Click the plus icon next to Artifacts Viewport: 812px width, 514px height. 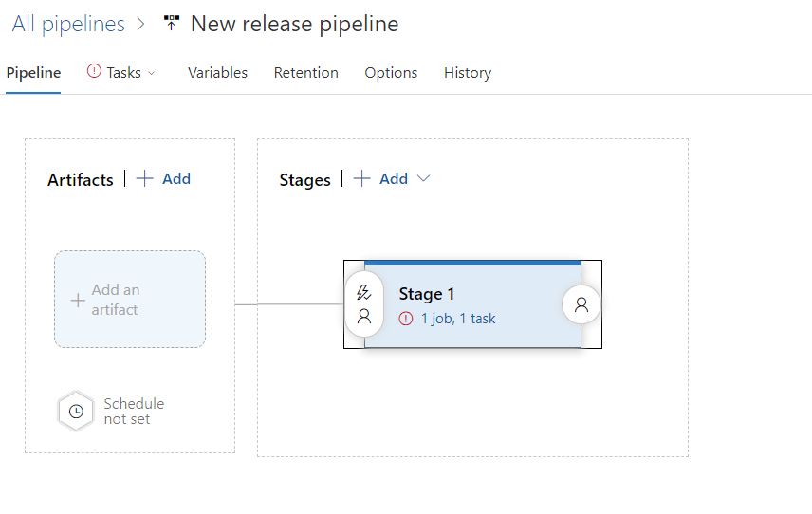coord(145,178)
